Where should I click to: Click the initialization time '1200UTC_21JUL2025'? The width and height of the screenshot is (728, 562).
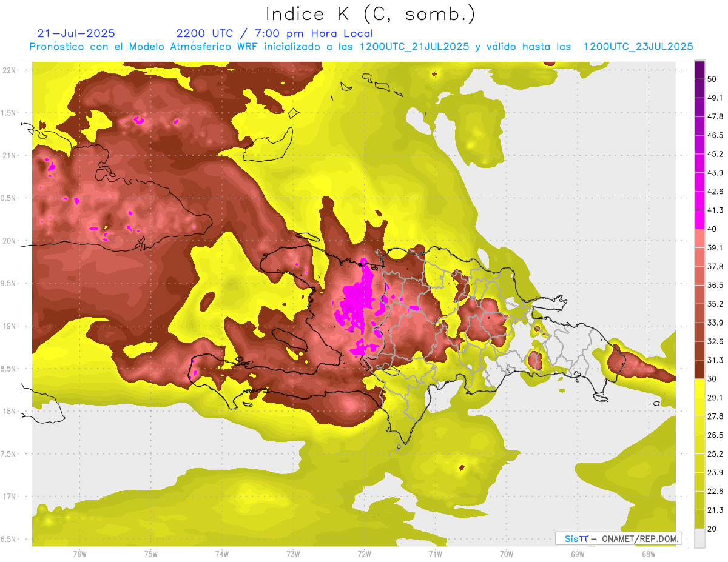[x=414, y=47]
